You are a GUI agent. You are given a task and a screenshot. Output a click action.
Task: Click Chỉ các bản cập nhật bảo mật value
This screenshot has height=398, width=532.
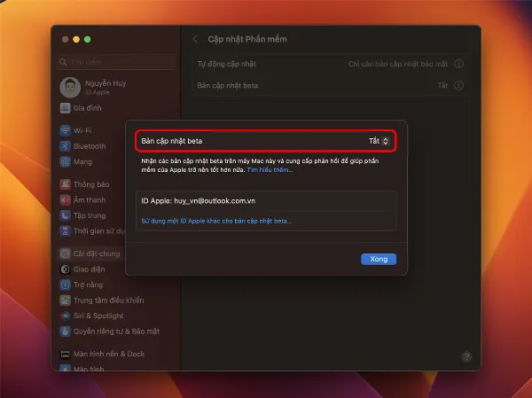(397, 64)
